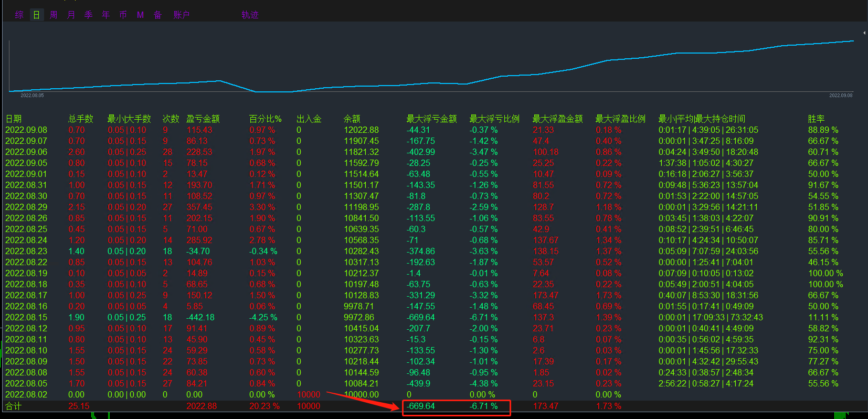Image resolution: width=868 pixels, height=419 pixels.
Task: Switch to the 月 monthly tab
Action: (71, 15)
